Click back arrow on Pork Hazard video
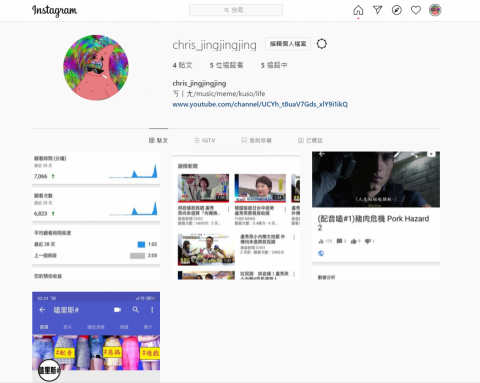The image size is (480, 383). click(x=322, y=154)
